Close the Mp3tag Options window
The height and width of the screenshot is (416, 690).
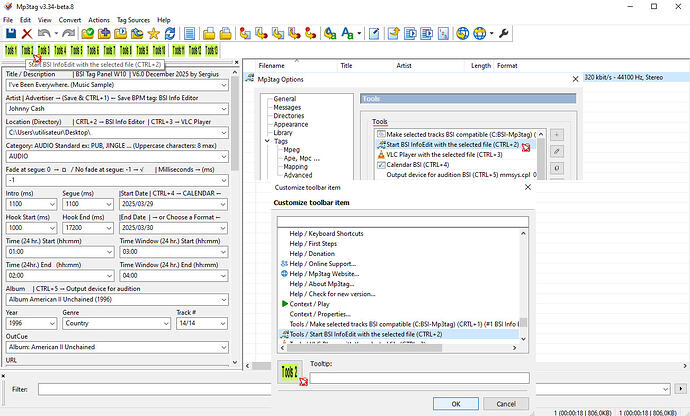pos(575,79)
